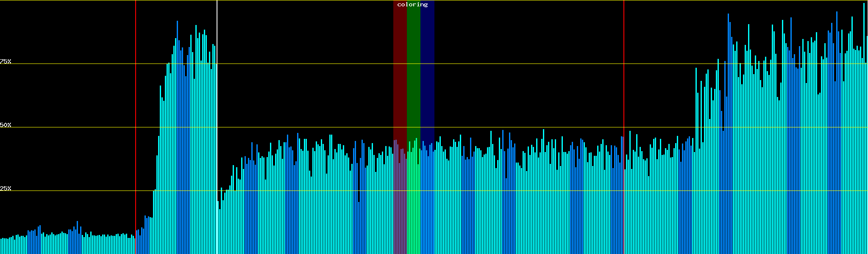Click the tallest dark blue bar before white line
The height and width of the screenshot is (254, 868).
click(177, 127)
